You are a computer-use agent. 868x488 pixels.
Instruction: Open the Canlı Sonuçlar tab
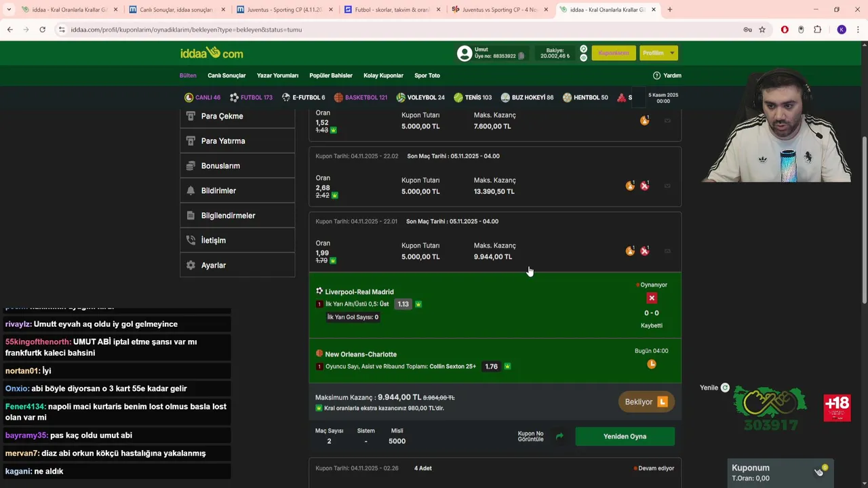point(226,75)
